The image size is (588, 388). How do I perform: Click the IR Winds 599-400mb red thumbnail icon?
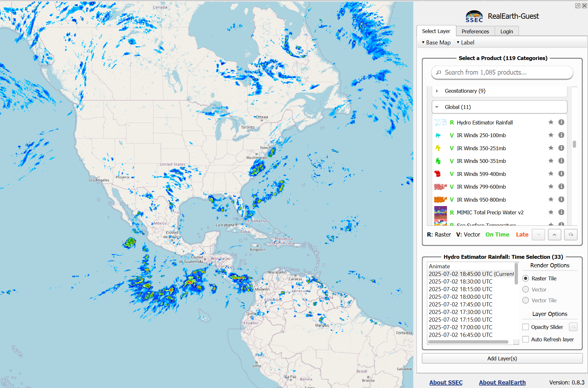click(x=438, y=174)
